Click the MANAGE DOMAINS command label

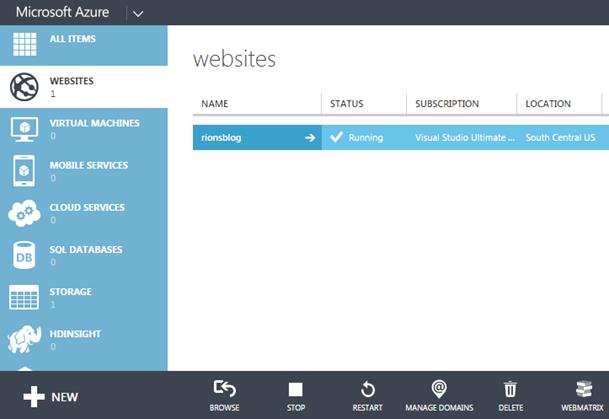439,408
